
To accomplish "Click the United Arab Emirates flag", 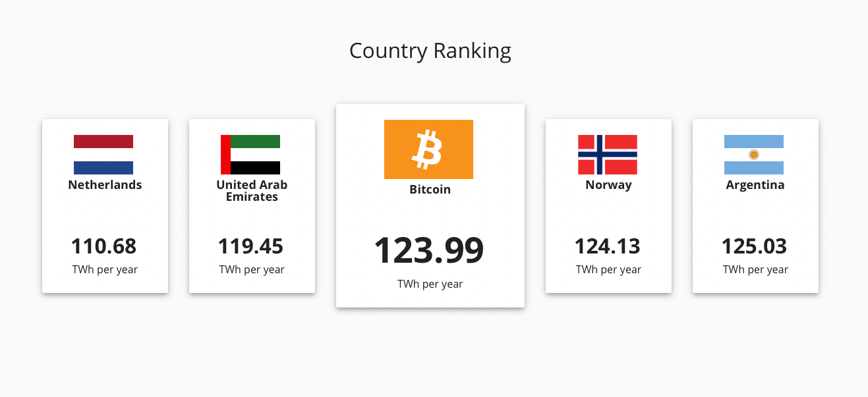I will pos(250,155).
